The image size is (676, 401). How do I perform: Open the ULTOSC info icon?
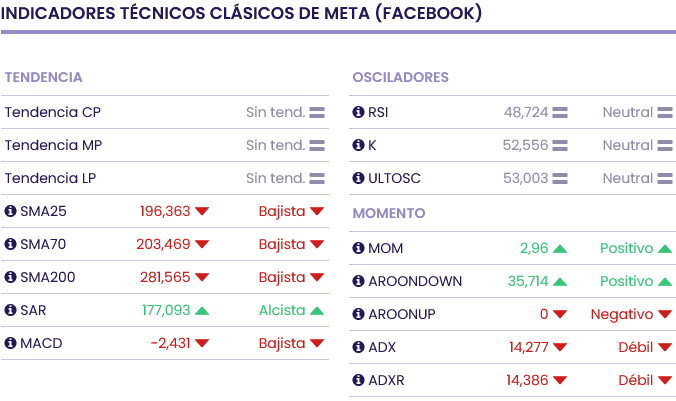pos(358,178)
